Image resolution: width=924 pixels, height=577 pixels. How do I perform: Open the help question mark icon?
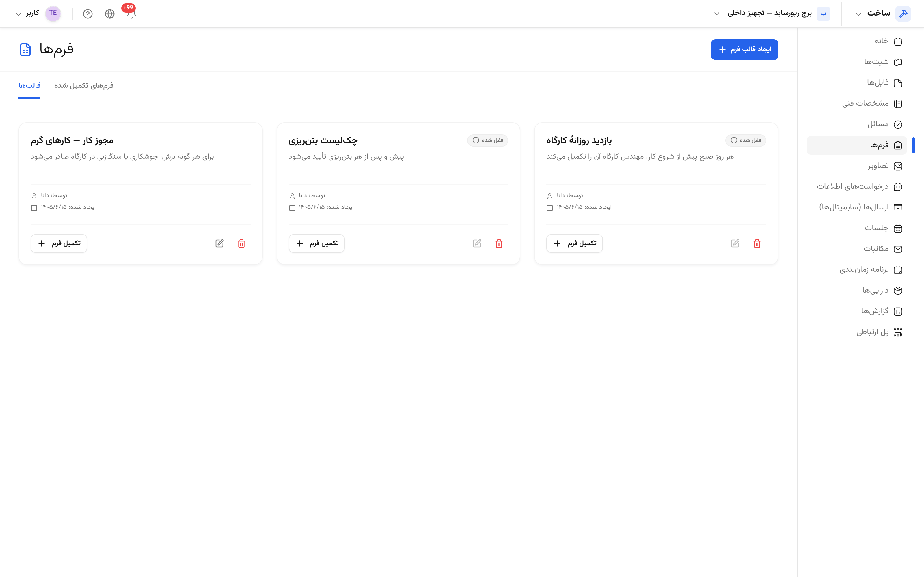pos(88,14)
